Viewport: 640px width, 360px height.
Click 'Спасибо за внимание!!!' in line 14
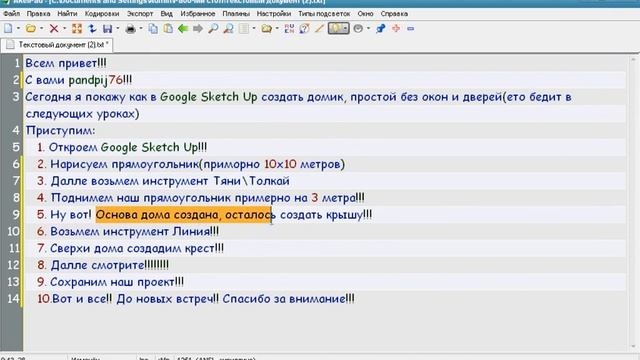(x=288, y=299)
